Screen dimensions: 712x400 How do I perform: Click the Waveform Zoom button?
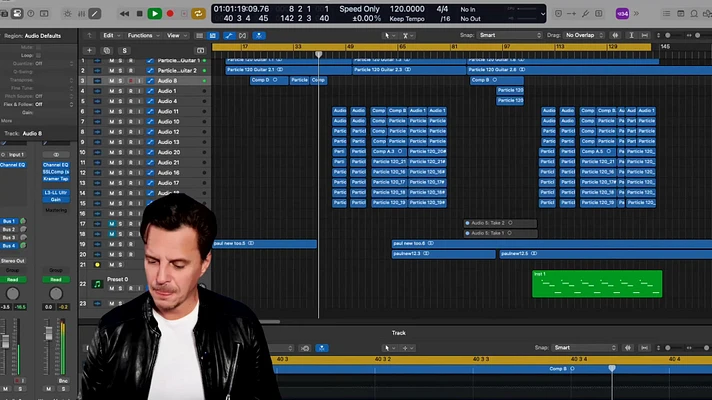pos(615,35)
